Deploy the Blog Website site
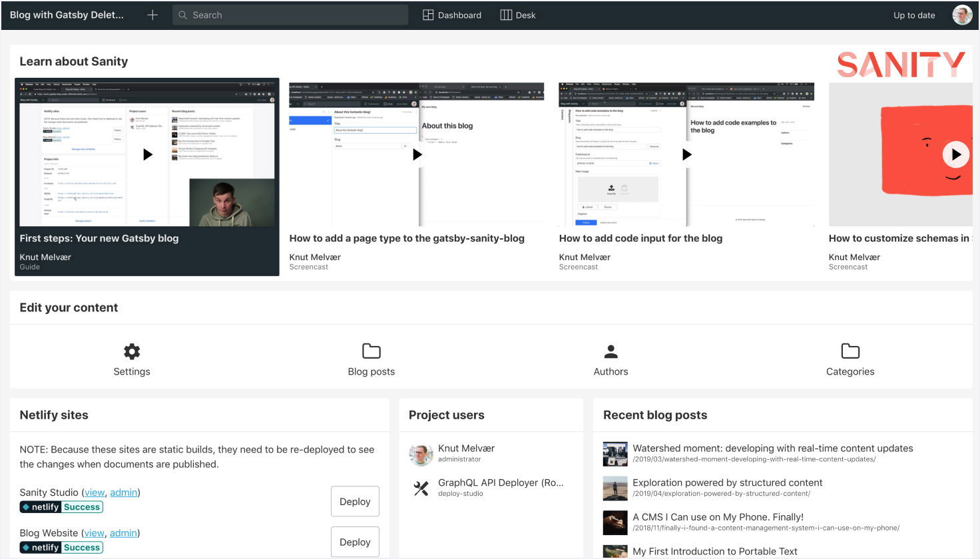Image resolution: width=980 pixels, height=559 pixels. click(x=355, y=542)
